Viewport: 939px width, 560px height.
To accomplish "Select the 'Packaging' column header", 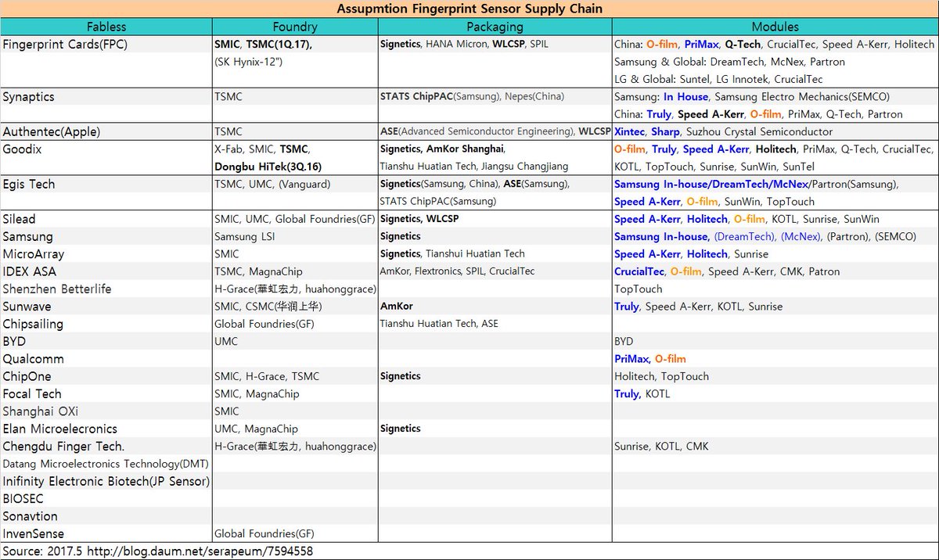I will coord(495,27).
